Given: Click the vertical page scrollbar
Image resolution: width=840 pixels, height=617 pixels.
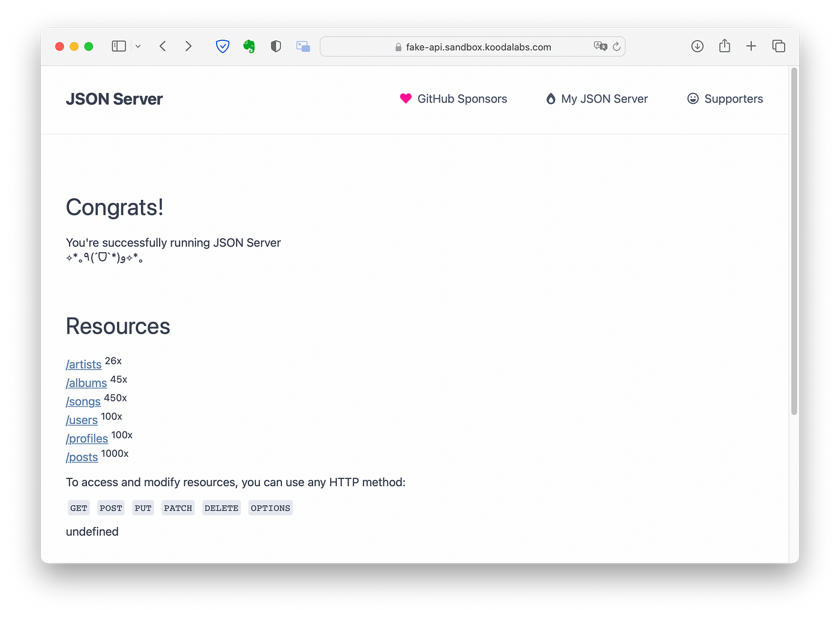Looking at the screenshot, I should tap(794, 241).
